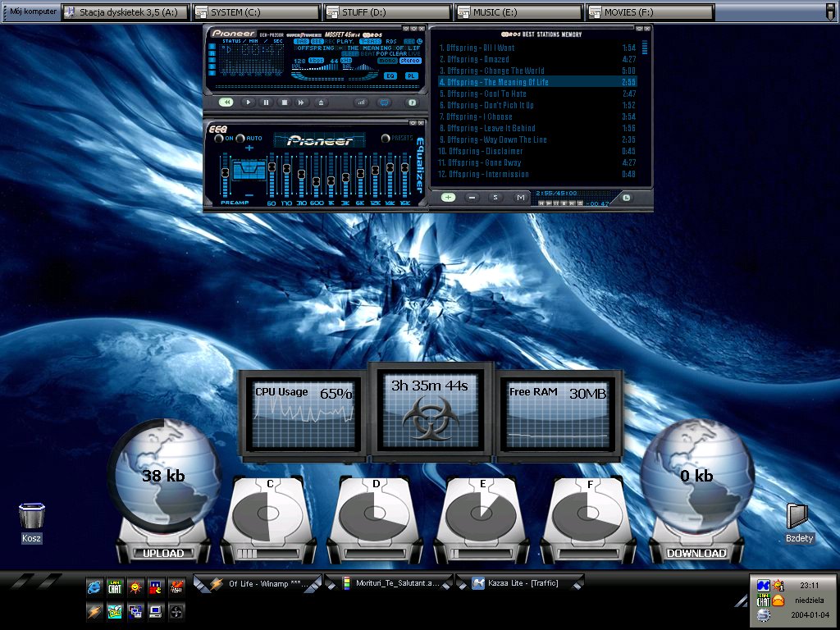Click the smiling sun tray icon
This screenshot has width=840, height=630.
(x=778, y=585)
